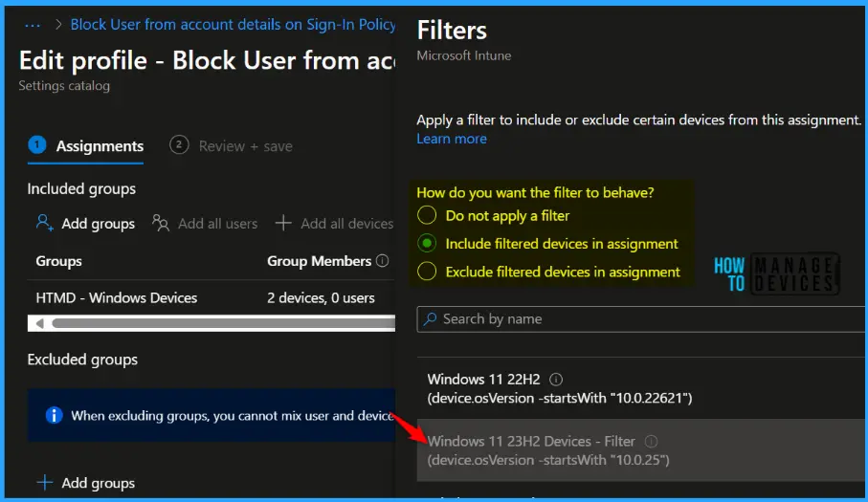
Task: Select the Add all users option
Action: click(205, 224)
